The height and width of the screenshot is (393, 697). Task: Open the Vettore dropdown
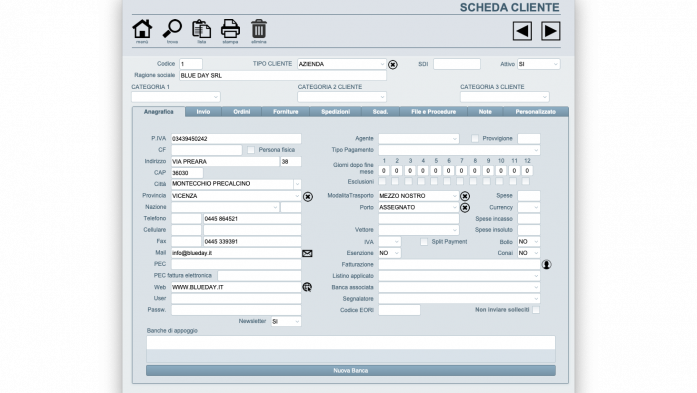pos(418,230)
